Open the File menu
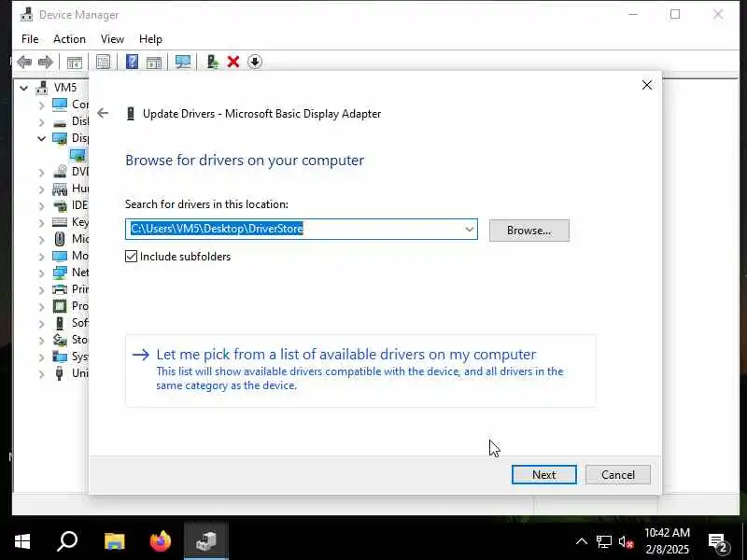 tap(30, 39)
